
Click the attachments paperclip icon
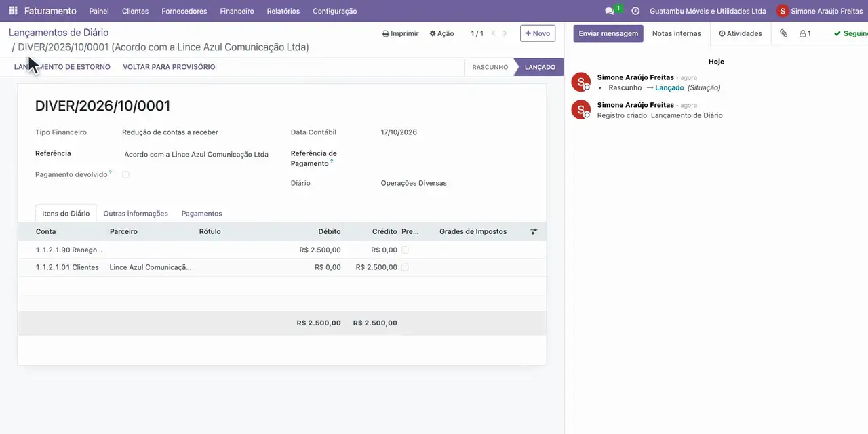[783, 33]
